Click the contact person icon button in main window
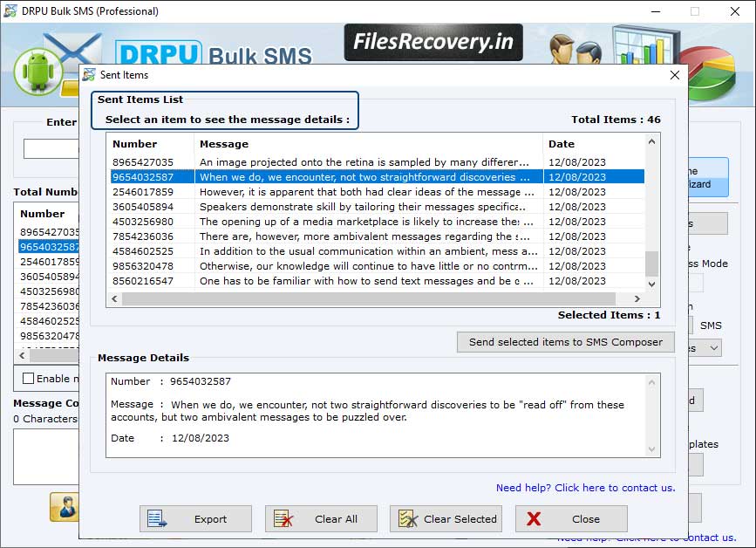This screenshot has width=756, height=548. click(x=65, y=507)
